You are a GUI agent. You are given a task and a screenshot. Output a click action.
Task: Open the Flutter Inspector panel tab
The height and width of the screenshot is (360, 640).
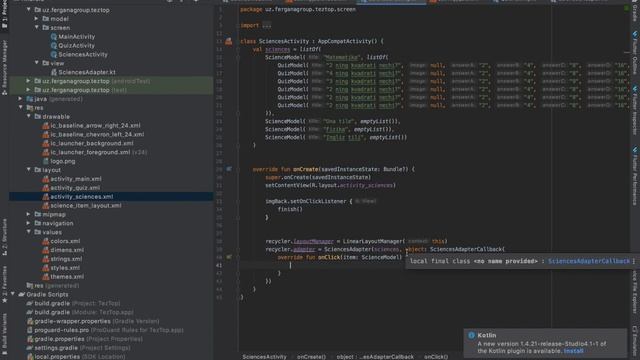point(635,109)
